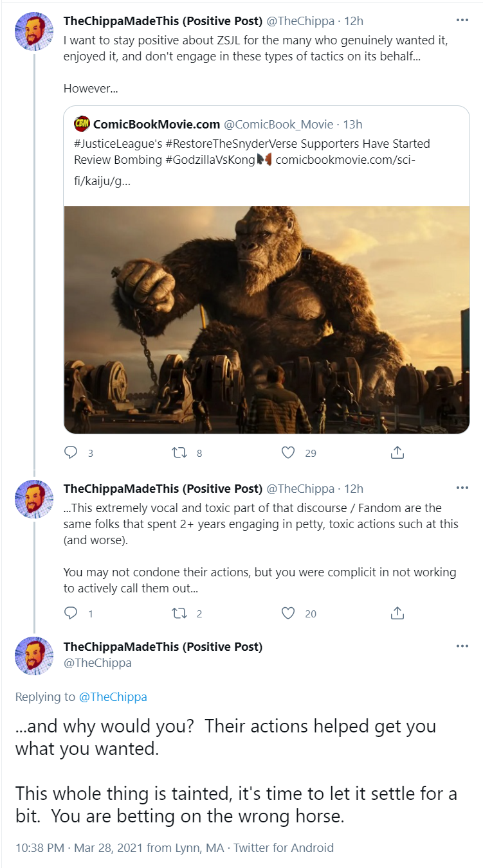Reply to the first tweet about ZSJL

click(71, 453)
